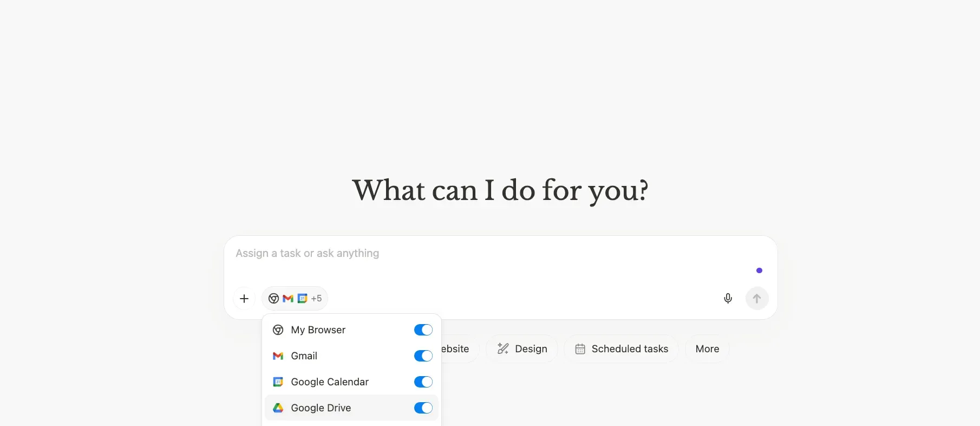Toggle the Google Drive connector switch
This screenshot has width=980, height=426.
point(423,408)
